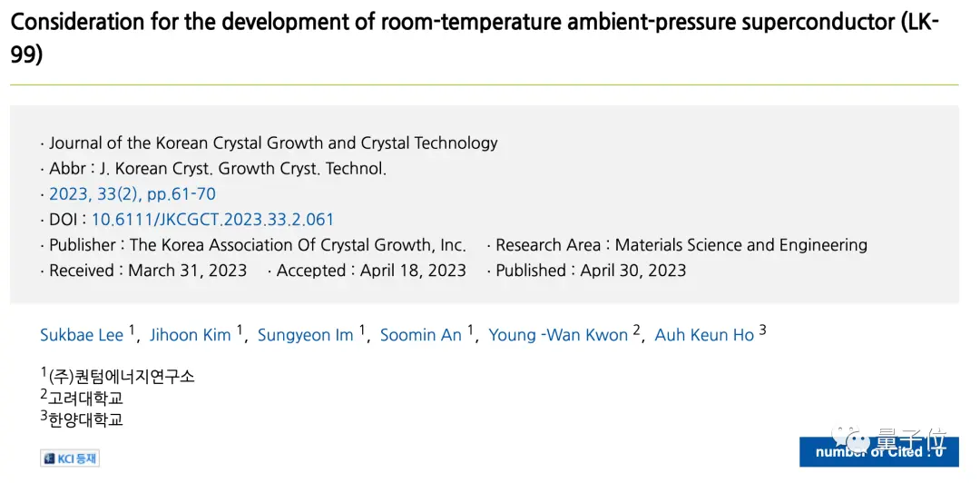Screen dimensions: 980x483
Task: Open author Sukbae Lee's profile link
Action: pos(82,335)
